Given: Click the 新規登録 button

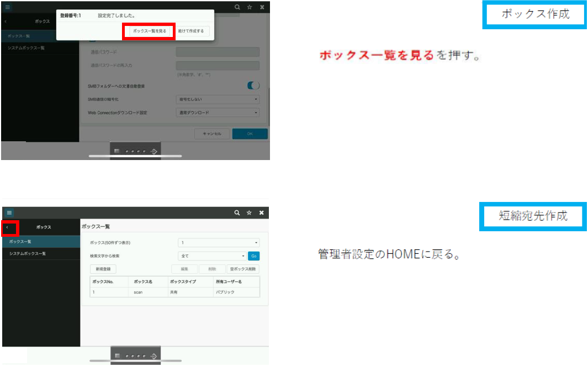Looking at the screenshot, I should (x=103, y=269).
